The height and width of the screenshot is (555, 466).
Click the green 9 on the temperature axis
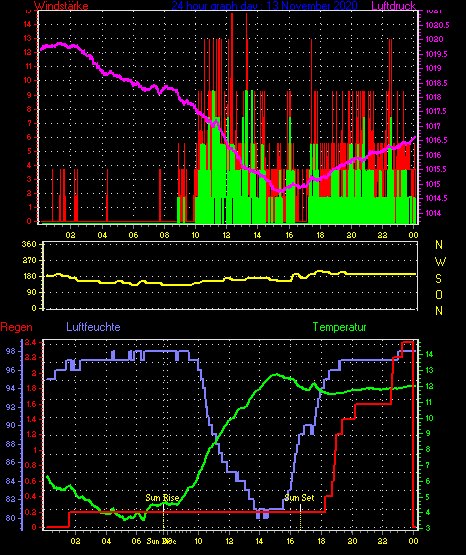[428, 433]
